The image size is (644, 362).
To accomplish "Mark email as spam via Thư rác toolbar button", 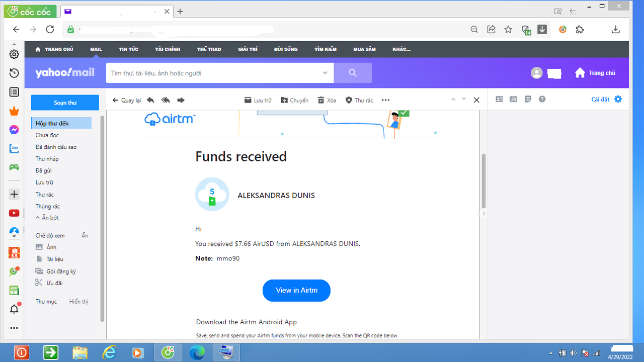I will point(359,100).
